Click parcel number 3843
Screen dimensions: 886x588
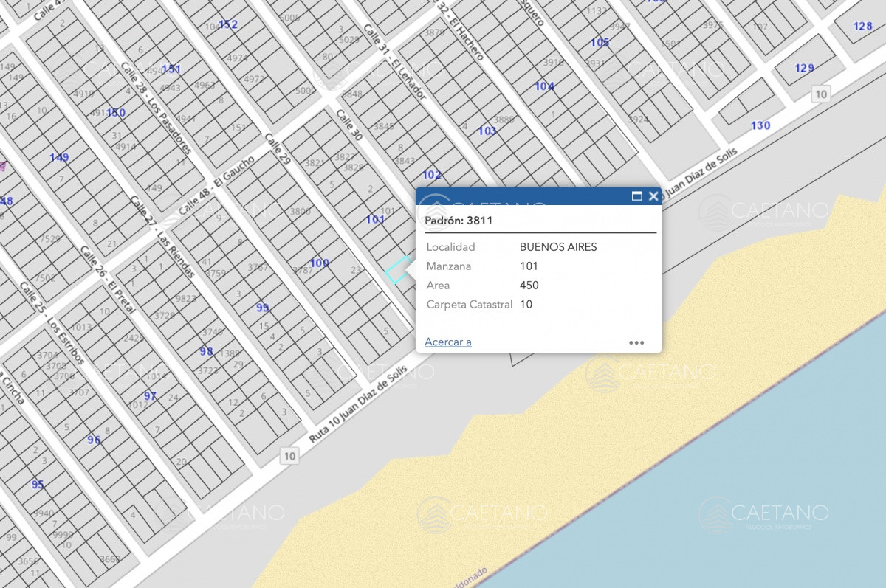pyautogui.click(x=405, y=161)
